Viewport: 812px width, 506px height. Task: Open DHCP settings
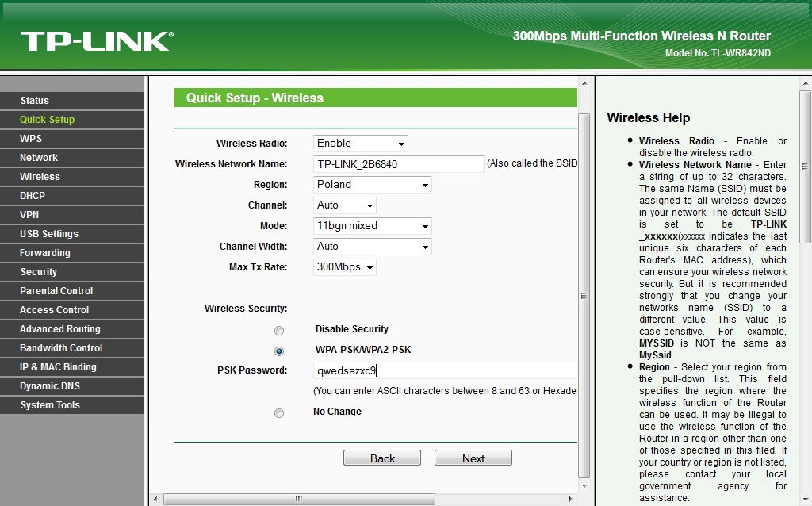tap(72, 196)
